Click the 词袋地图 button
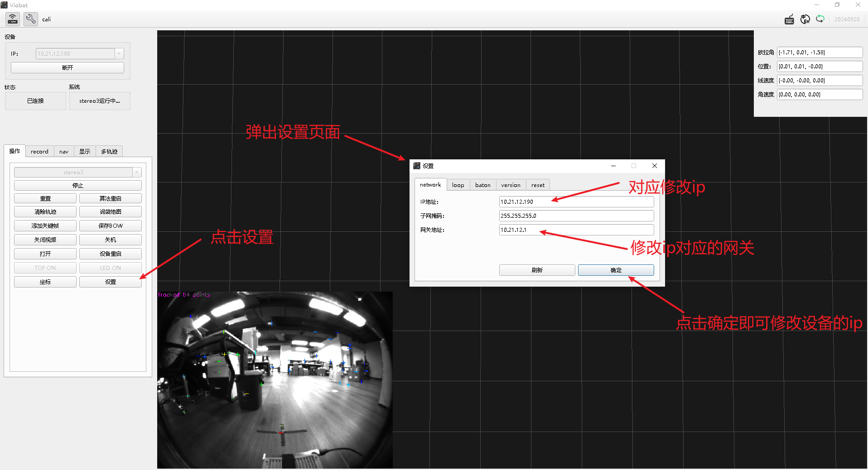This screenshot has width=868, height=470. (111, 212)
